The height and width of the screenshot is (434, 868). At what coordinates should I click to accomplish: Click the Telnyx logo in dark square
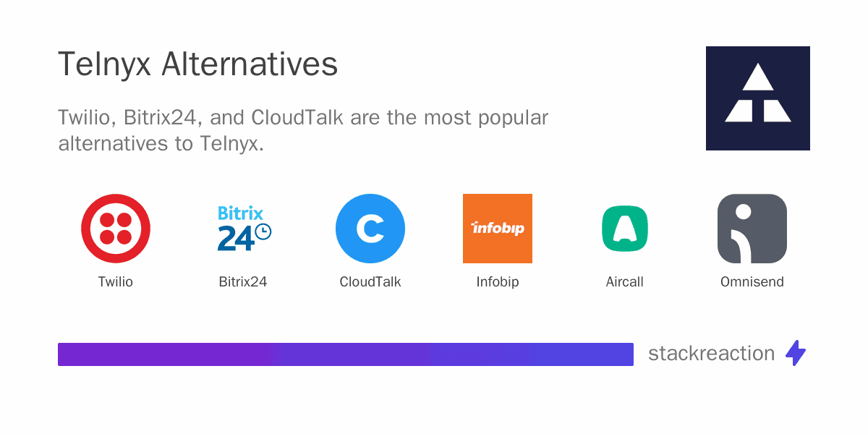click(758, 98)
